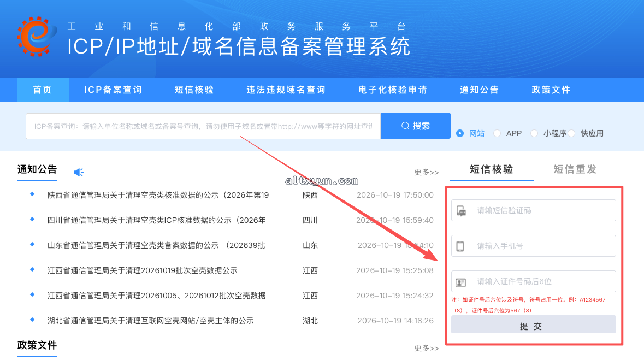Click the 搜索 search button
Screen dimensions: 644x360
coord(416,126)
